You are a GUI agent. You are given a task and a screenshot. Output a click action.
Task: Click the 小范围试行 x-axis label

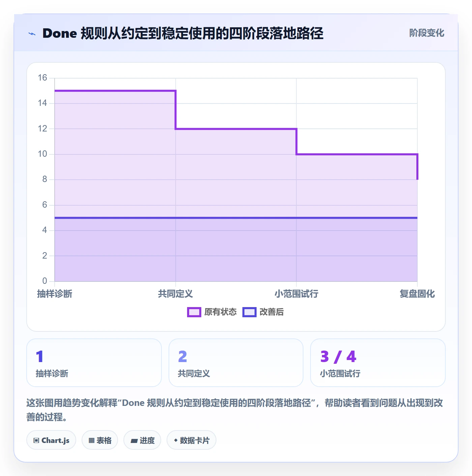click(x=296, y=294)
